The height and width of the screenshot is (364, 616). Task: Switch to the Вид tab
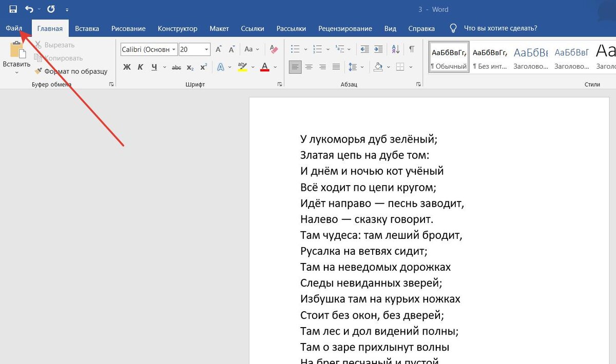coord(390,29)
